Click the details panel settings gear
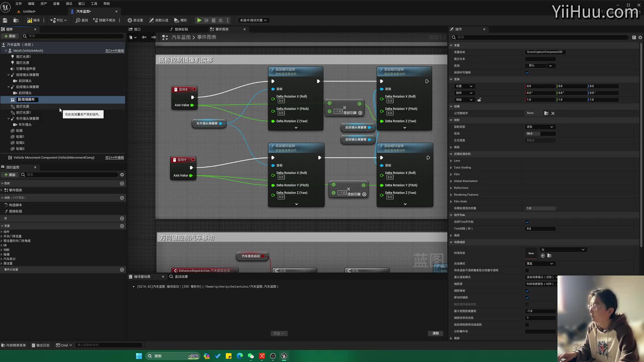Image resolution: width=644 pixels, height=362 pixels. (x=640, y=38)
